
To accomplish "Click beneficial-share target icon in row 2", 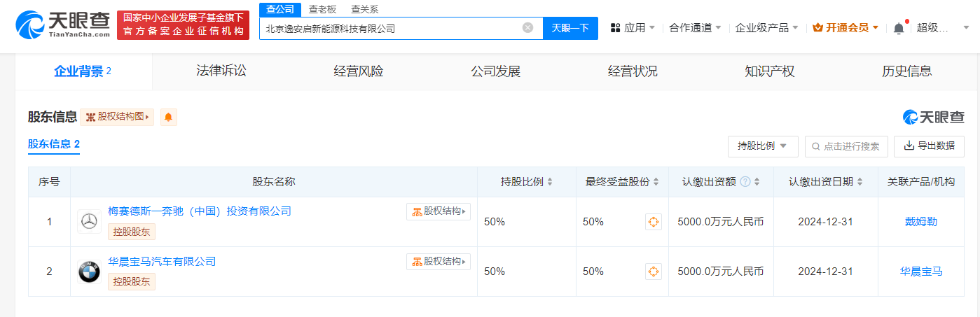I will tap(653, 272).
